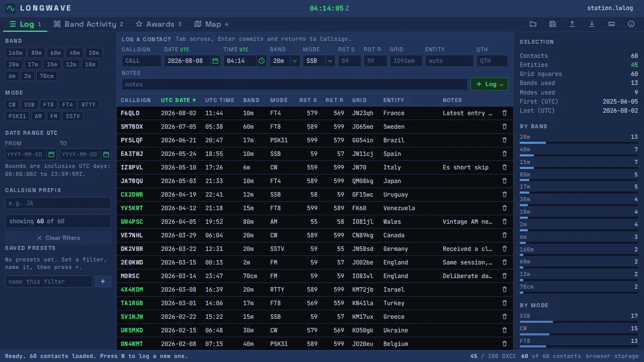Open the Band dropdown showing 20m
644x362 pixels.
point(285,61)
